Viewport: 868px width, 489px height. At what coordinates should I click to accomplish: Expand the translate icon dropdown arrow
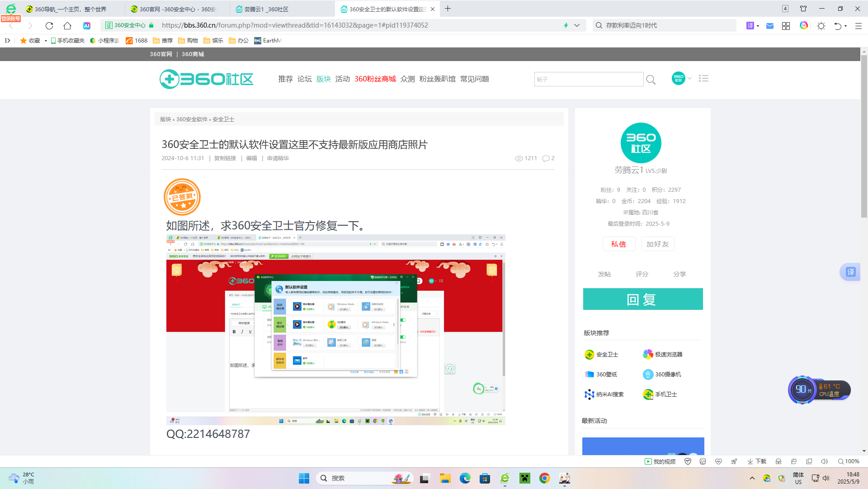pos(758,26)
